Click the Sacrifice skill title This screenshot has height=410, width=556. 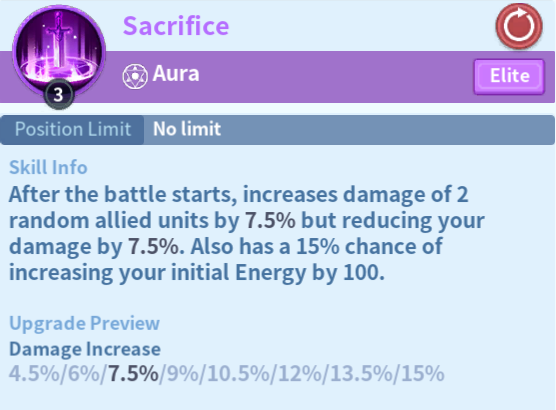176,26
